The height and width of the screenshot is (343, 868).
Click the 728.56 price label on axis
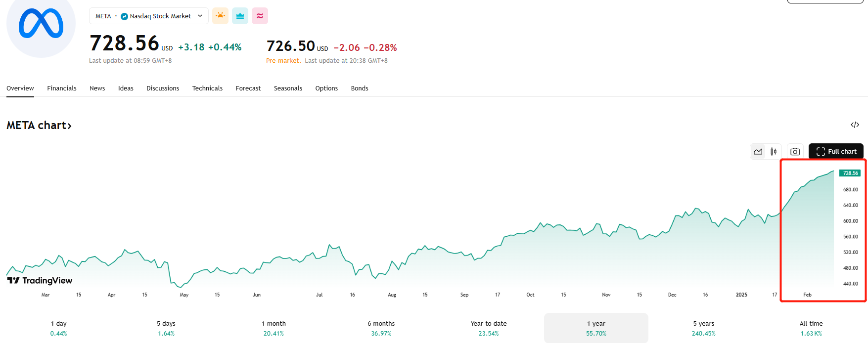click(850, 173)
